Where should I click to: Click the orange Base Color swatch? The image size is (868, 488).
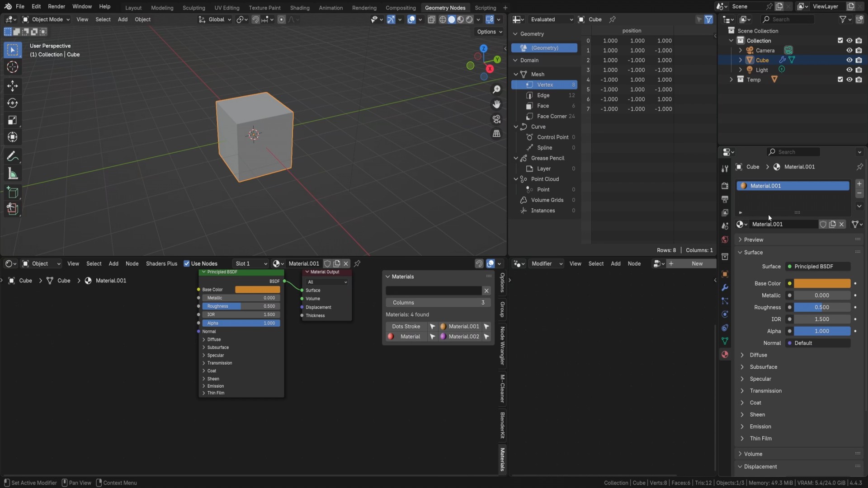821,283
